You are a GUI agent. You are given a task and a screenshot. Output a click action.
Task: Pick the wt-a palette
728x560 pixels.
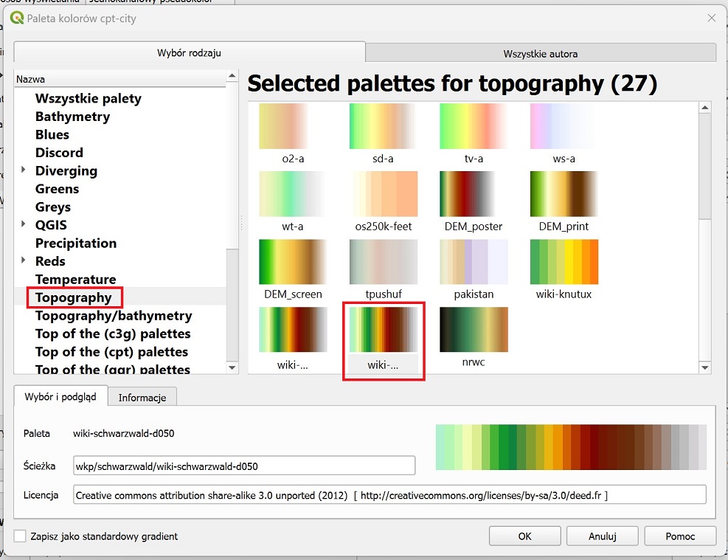point(293,193)
